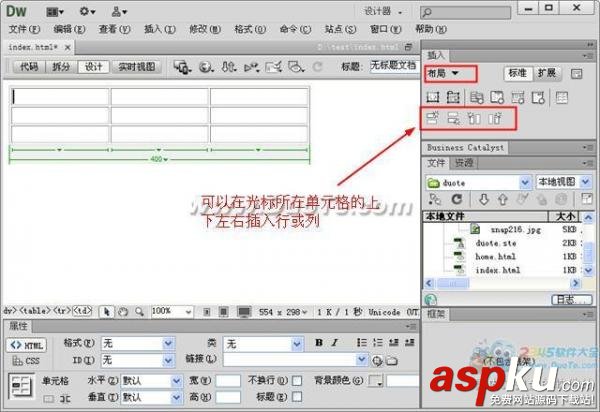Screen dimensions: 600x412
Task: Click the 日志 Log button
Action: (572, 300)
